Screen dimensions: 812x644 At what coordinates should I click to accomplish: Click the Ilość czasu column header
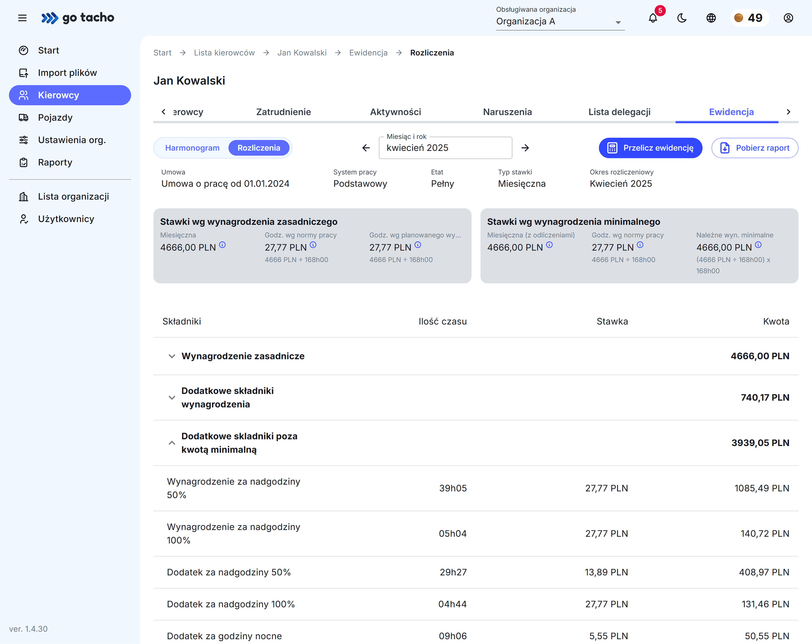click(x=442, y=321)
